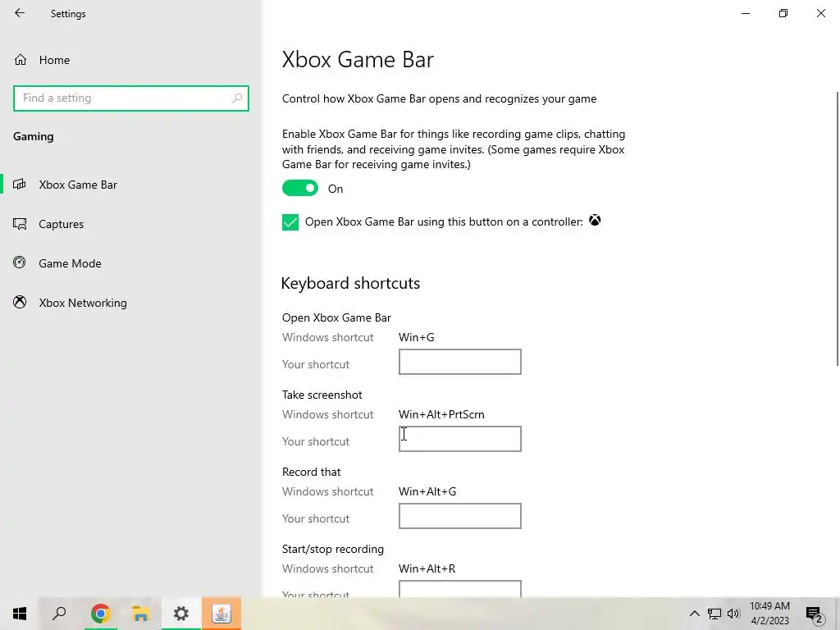840x630 pixels.
Task: Open the Xbox Networking settings page
Action: click(x=83, y=303)
